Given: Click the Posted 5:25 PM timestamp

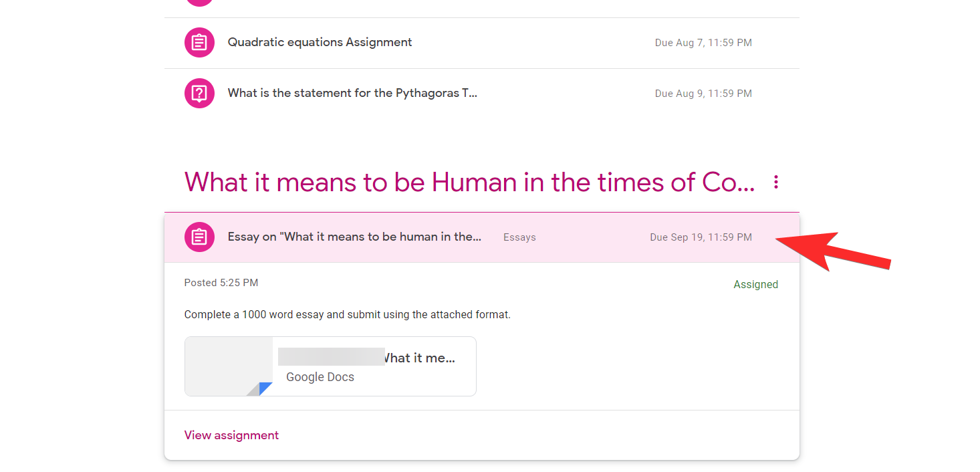Looking at the screenshot, I should (221, 283).
